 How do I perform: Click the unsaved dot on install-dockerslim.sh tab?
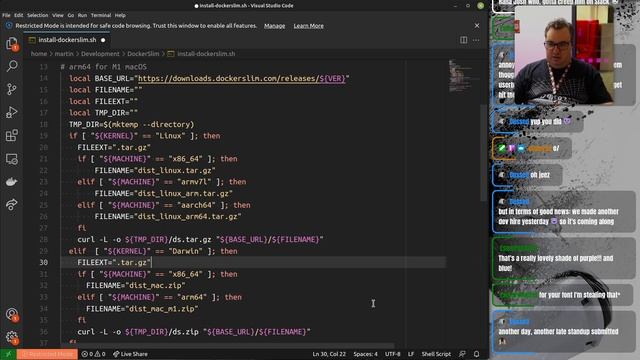pyautogui.click(x=103, y=40)
